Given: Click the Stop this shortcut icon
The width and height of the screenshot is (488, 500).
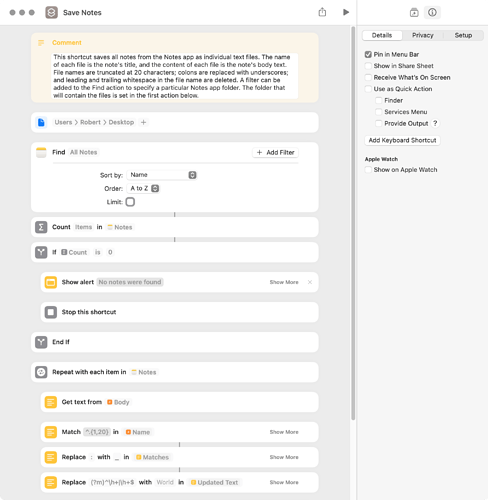Looking at the screenshot, I should [x=51, y=312].
